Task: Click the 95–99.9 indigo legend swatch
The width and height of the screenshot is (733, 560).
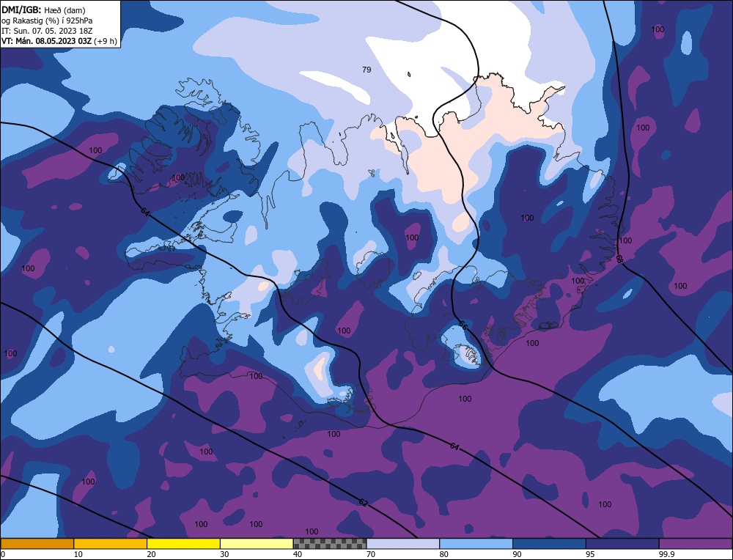Action: pyautogui.click(x=622, y=543)
